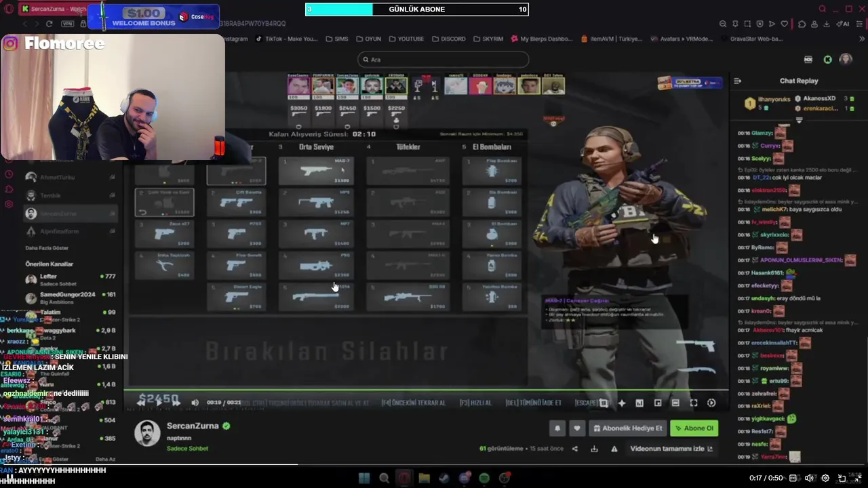Open the taskbar search icon
Image resolution: width=868 pixels, height=488 pixels.
coord(384,478)
